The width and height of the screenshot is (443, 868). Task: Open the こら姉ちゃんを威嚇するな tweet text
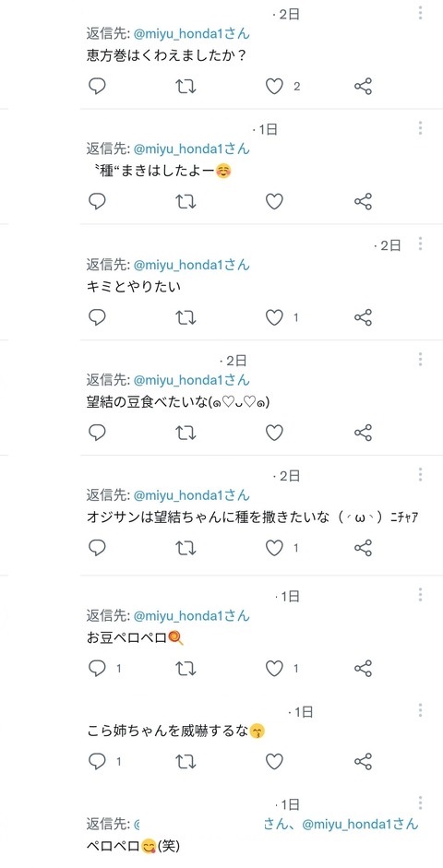[176, 731]
